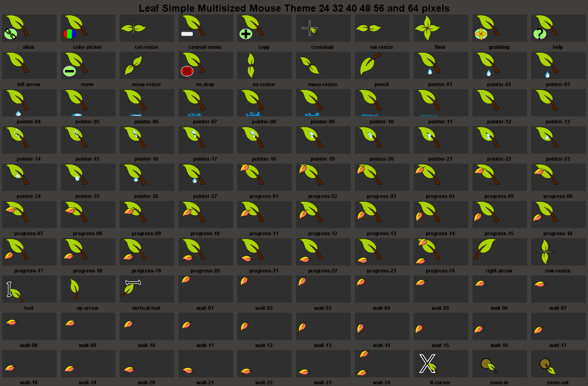Click the alias cursor preview
Screen dimensions: 588x386
pos(29,28)
